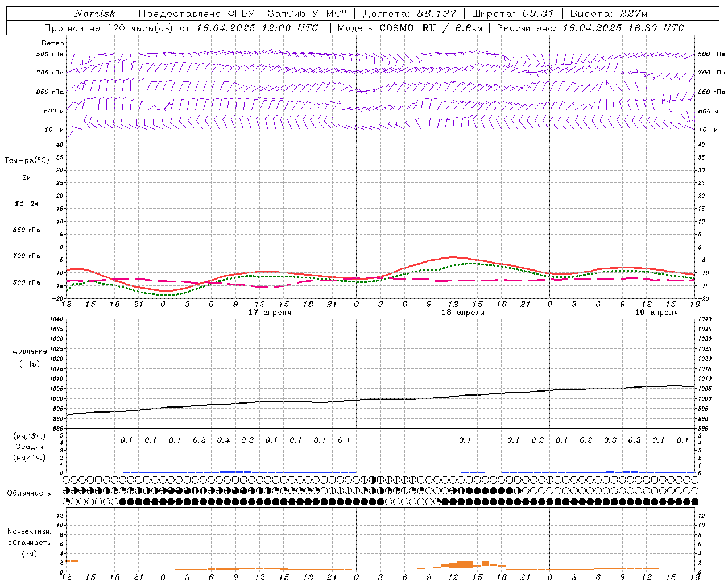Click 'Предоставлено ФГБУ "ЗапСиб УГМС"' text
728x582 pixels.
coord(243,14)
